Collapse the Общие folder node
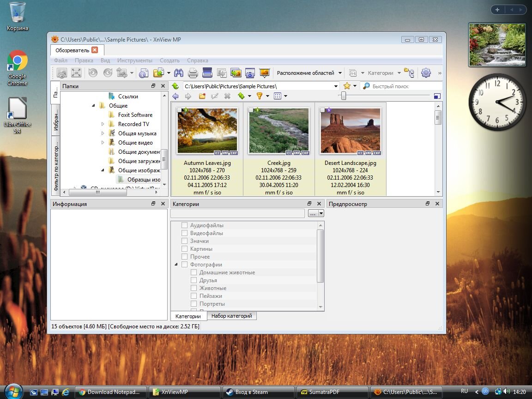Viewport: 532px width, 399px height. coord(94,105)
